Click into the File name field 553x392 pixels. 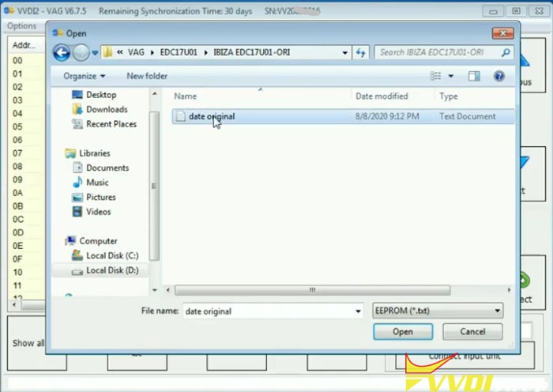tap(269, 311)
